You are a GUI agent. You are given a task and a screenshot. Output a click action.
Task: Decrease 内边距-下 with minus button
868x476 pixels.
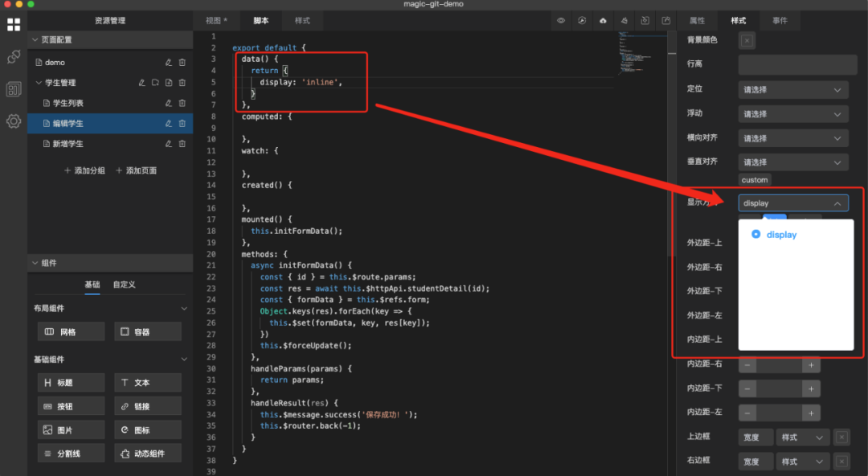747,389
